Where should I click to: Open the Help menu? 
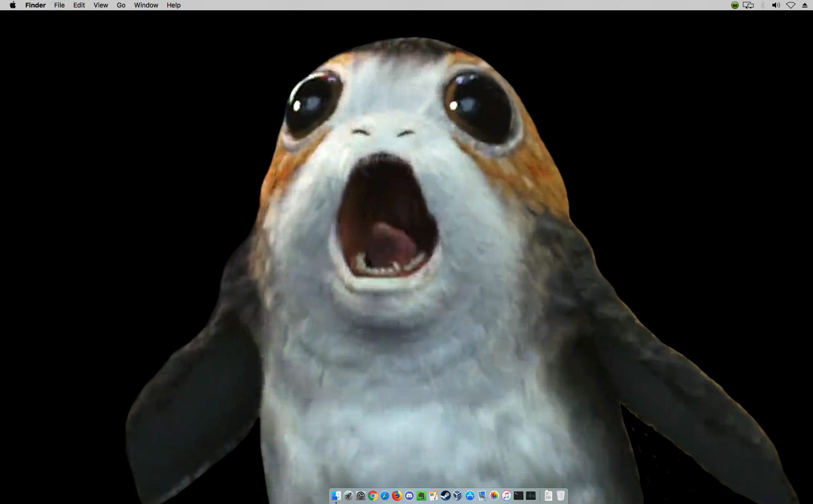pos(174,5)
